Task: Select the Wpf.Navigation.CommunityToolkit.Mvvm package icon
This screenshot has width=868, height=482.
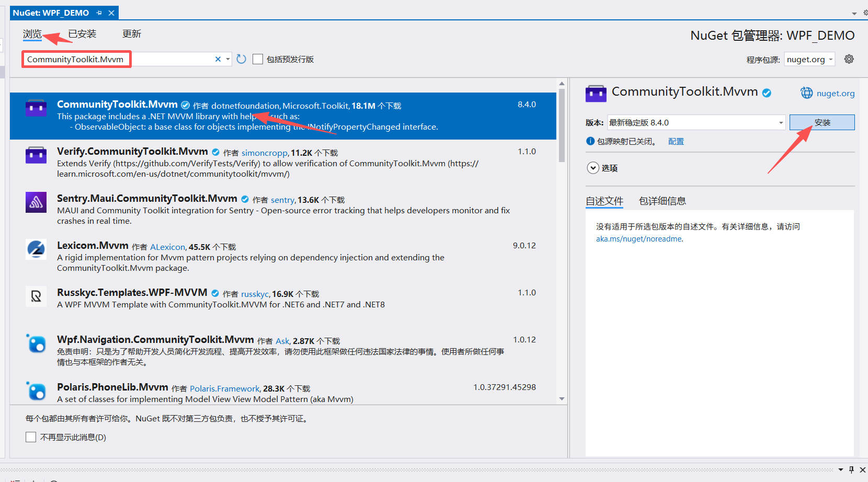Action: (x=36, y=343)
